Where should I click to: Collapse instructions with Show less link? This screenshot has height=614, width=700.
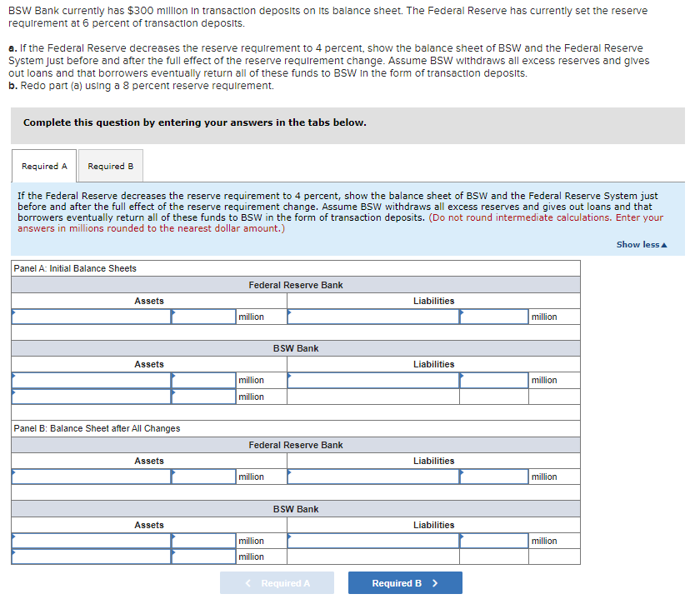[x=642, y=245]
